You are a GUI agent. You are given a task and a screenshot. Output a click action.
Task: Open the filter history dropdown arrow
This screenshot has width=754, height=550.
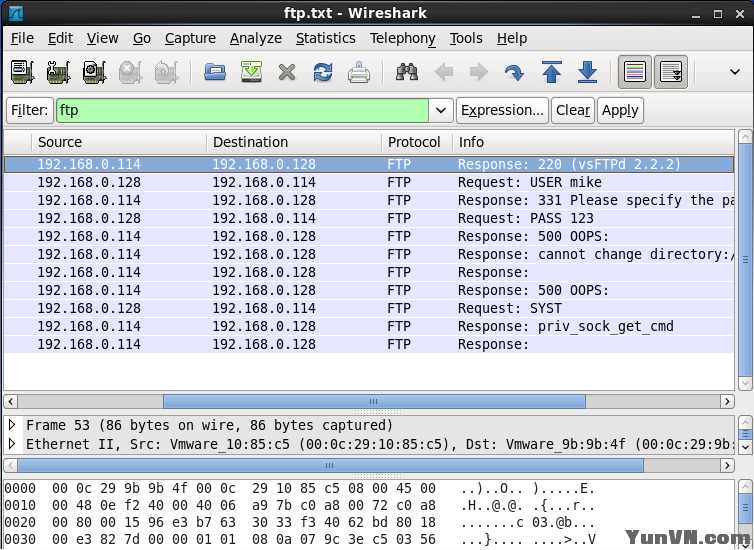pos(440,111)
